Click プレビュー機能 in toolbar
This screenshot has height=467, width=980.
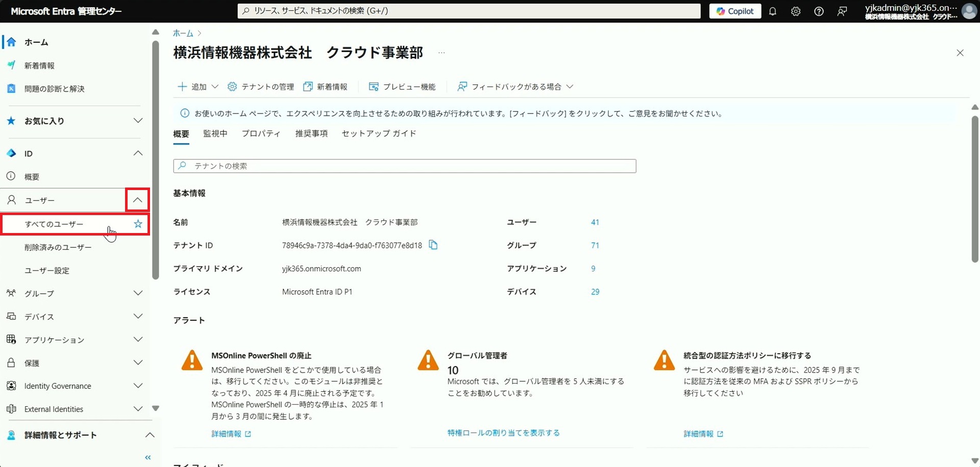tap(402, 87)
